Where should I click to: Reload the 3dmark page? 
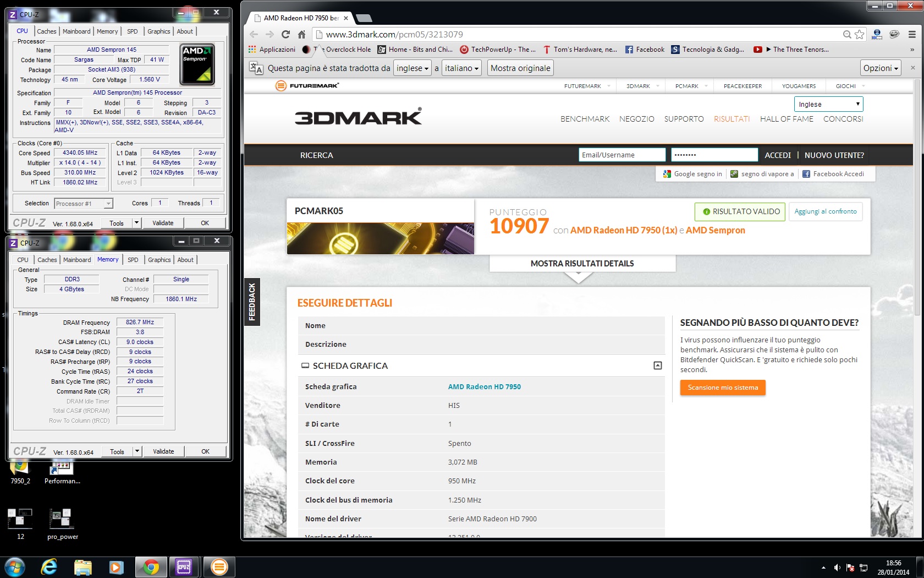pyautogui.click(x=285, y=34)
